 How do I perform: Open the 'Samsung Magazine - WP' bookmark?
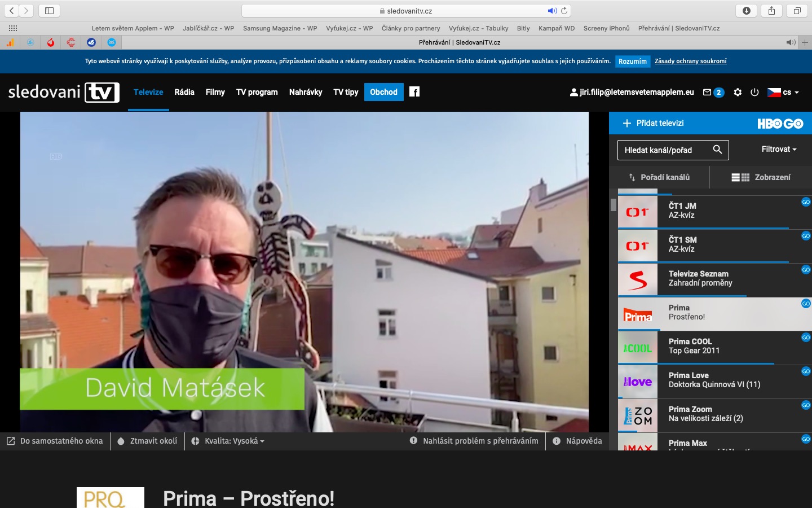click(x=280, y=28)
